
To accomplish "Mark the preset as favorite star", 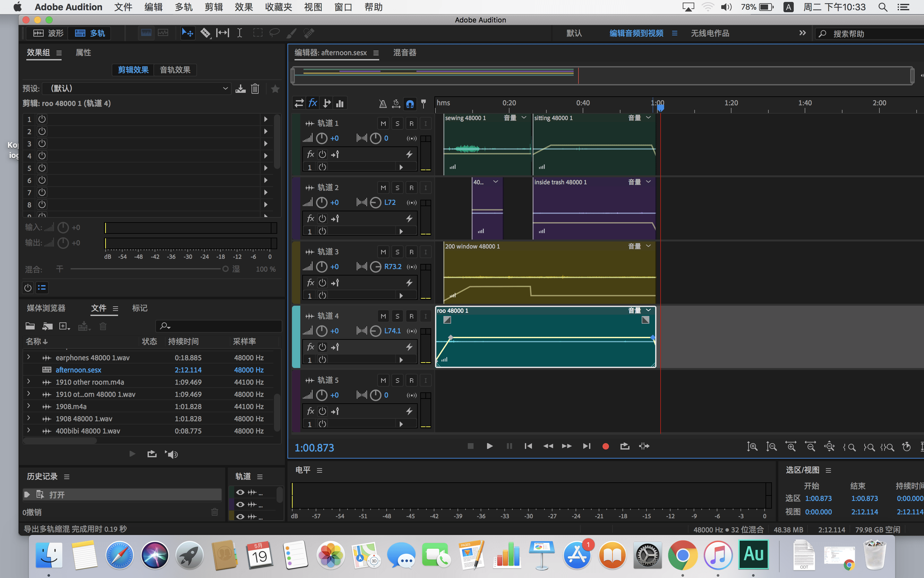I will pyautogui.click(x=275, y=89).
